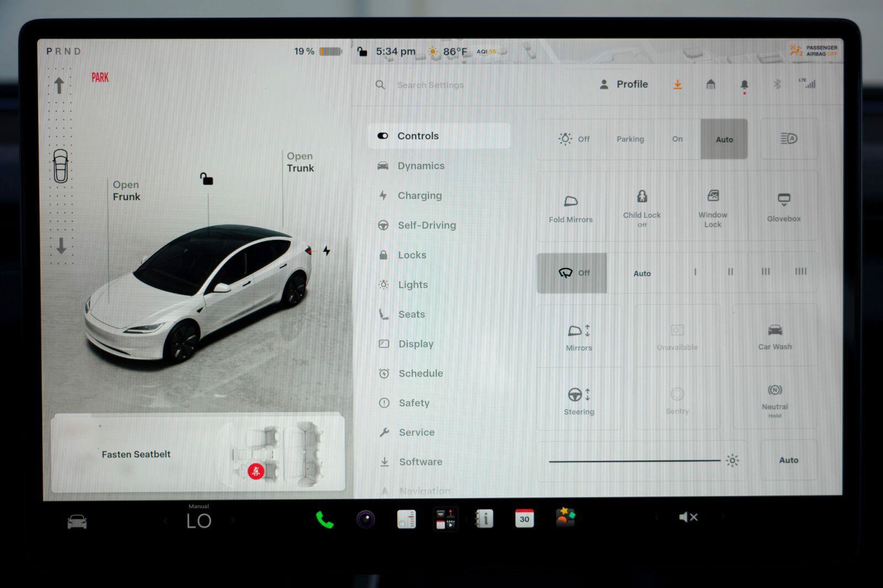Tap Fold Mirrors button
This screenshot has height=588, width=883.
[571, 207]
